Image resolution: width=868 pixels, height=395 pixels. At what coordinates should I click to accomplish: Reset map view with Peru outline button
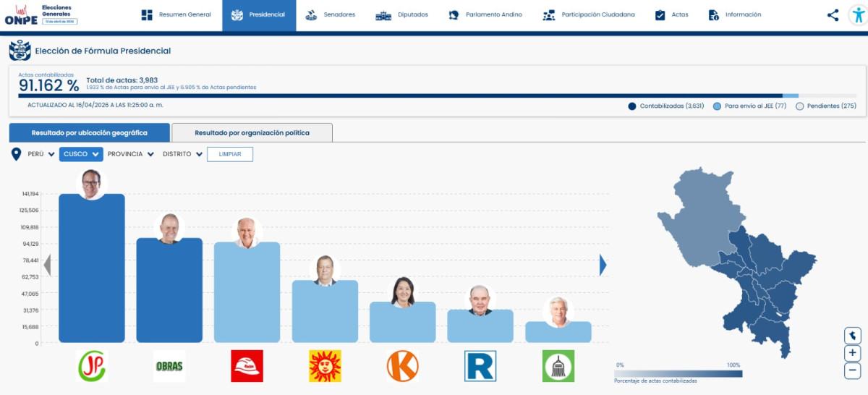click(x=853, y=336)
